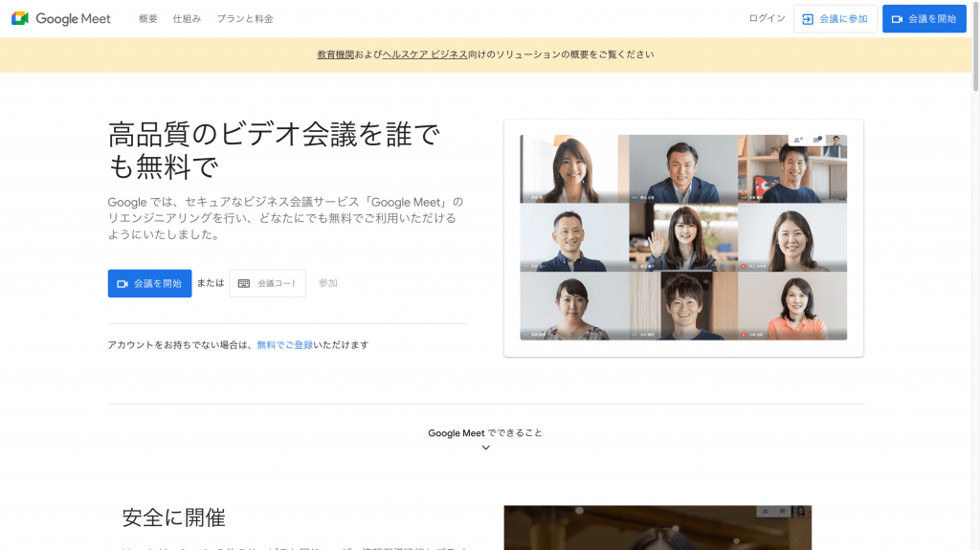Open the 無料でご登録 sign-up link
Screen dimensions: 980x550
[285, 345]
